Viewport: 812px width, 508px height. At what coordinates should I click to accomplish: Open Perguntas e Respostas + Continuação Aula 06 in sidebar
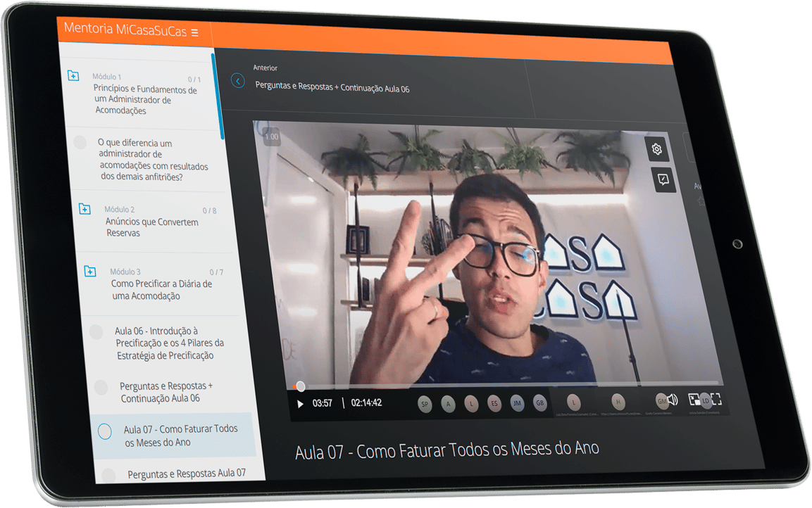click(x=165, y=392)
